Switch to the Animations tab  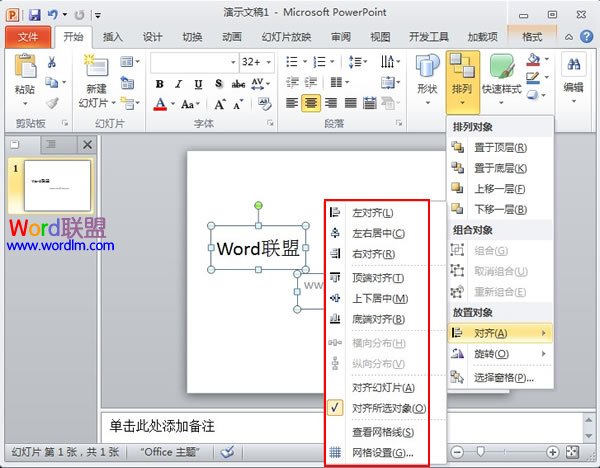pyautogui.click(x=232, y=37)
